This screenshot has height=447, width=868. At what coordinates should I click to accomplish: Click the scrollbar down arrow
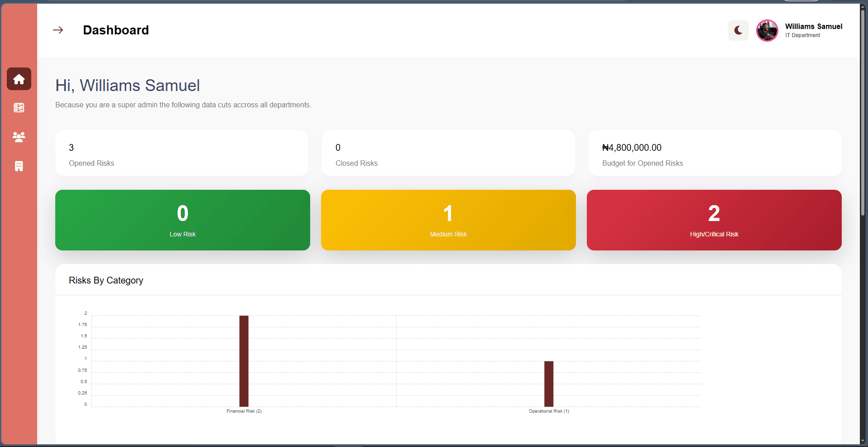coord(863,441)
